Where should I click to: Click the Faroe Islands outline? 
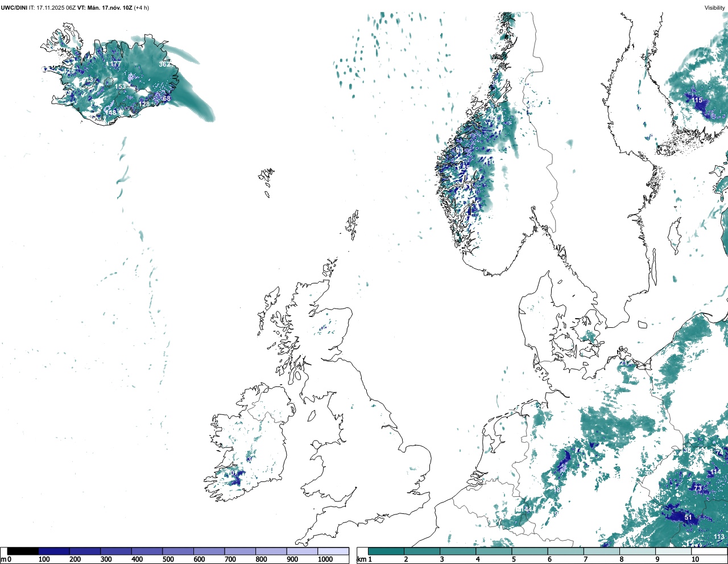point(267,181)
